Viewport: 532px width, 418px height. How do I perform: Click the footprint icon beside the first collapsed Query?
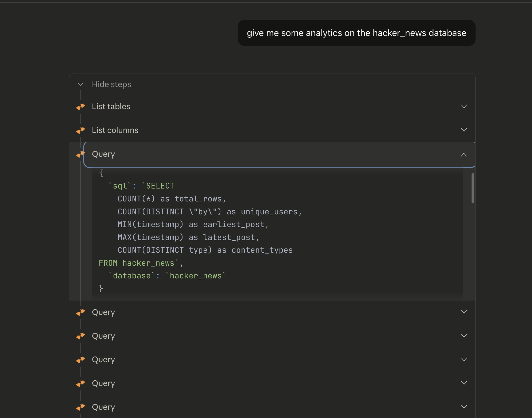tap(81, 312)
